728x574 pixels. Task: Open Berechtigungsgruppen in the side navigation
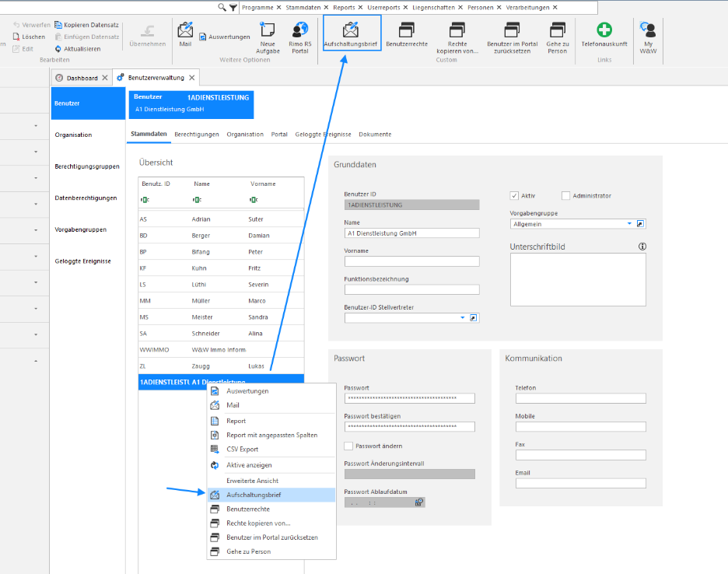click(87, 166)
